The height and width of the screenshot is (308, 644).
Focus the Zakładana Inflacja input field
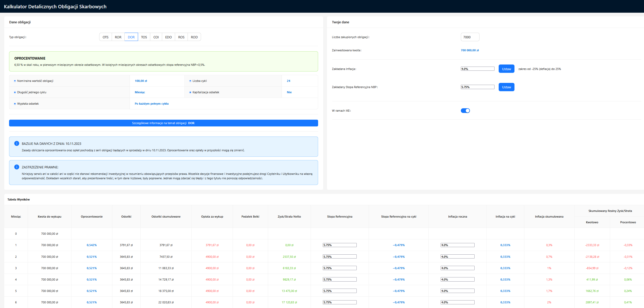(x=477, y=69)
